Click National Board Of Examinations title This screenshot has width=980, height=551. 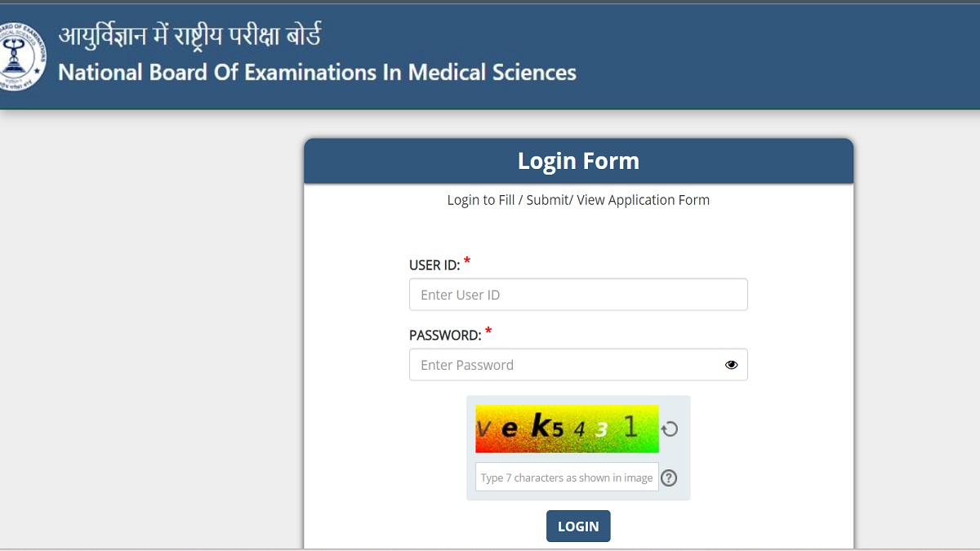coord(317,73)
